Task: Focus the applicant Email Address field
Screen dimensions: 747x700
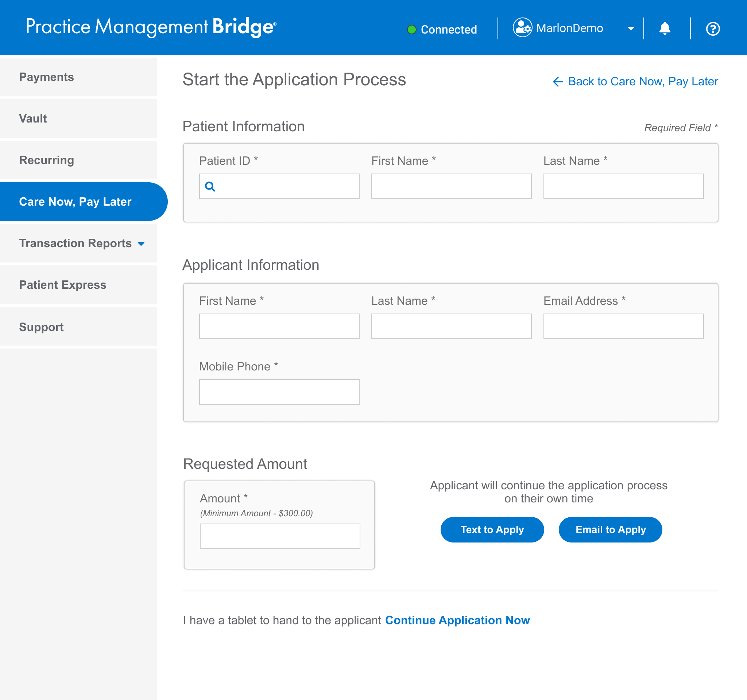Action: coord(624,326)
